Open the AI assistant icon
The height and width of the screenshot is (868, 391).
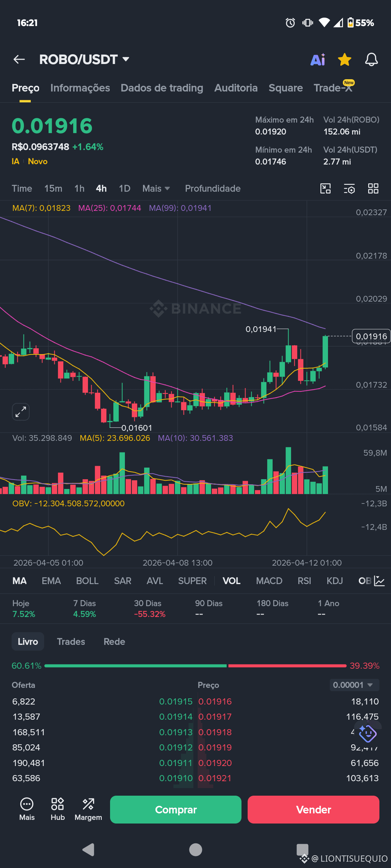318,59
